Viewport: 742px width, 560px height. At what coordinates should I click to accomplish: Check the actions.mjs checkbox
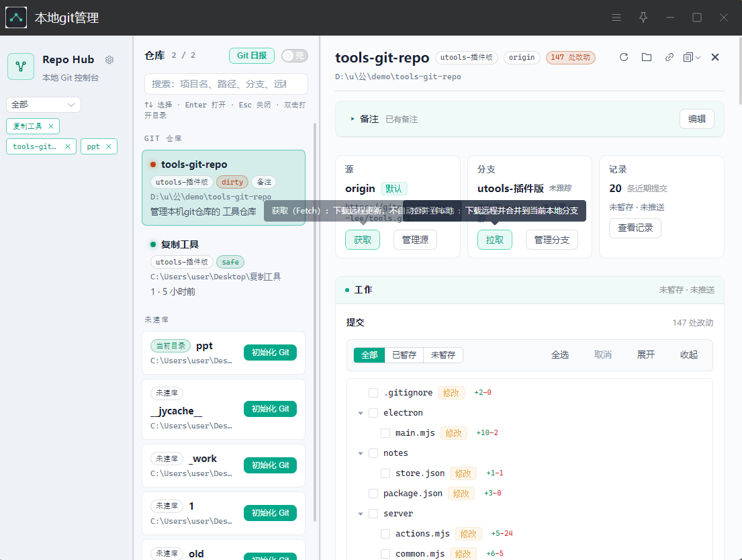point(385,534)
